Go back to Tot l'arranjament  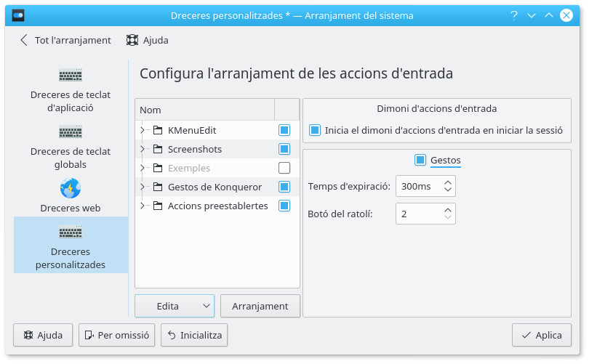(65, 41)
